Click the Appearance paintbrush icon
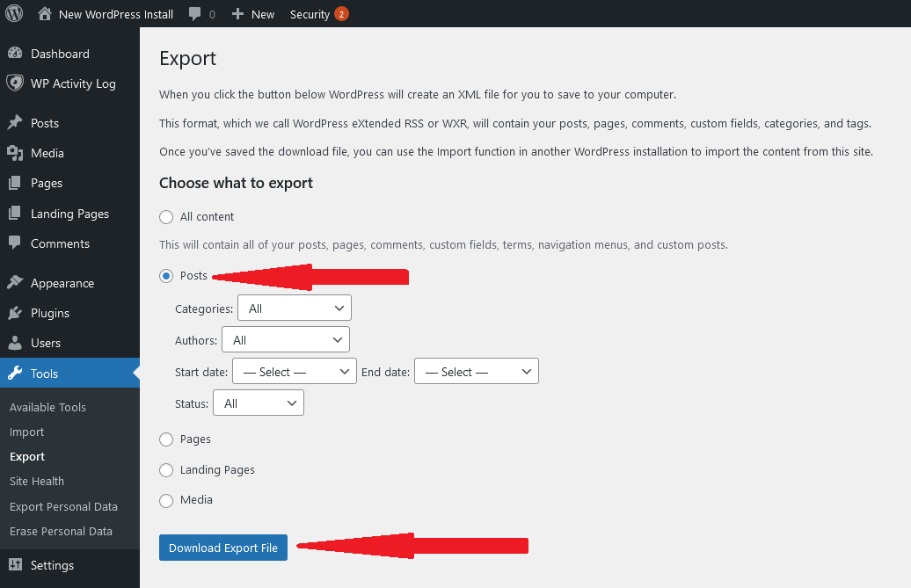Viewport: 911px width, 588px height. pyautogui.click(x=15, y=283)
